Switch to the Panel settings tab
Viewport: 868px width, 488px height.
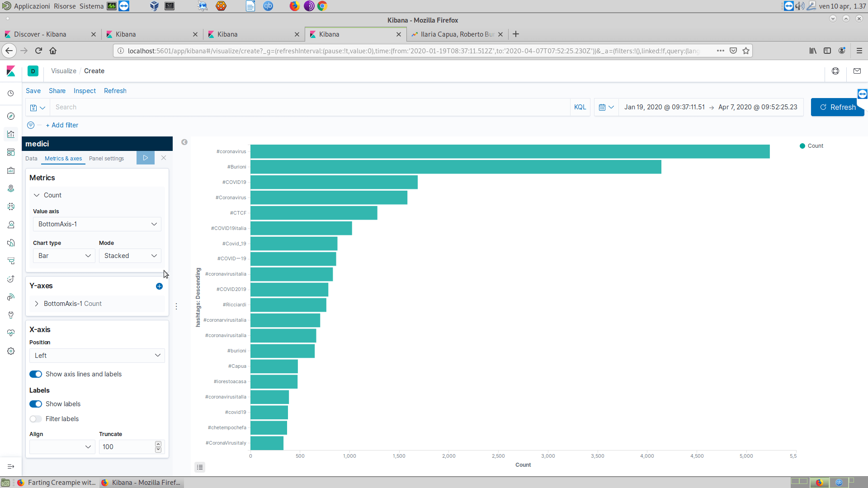(106, 159)
